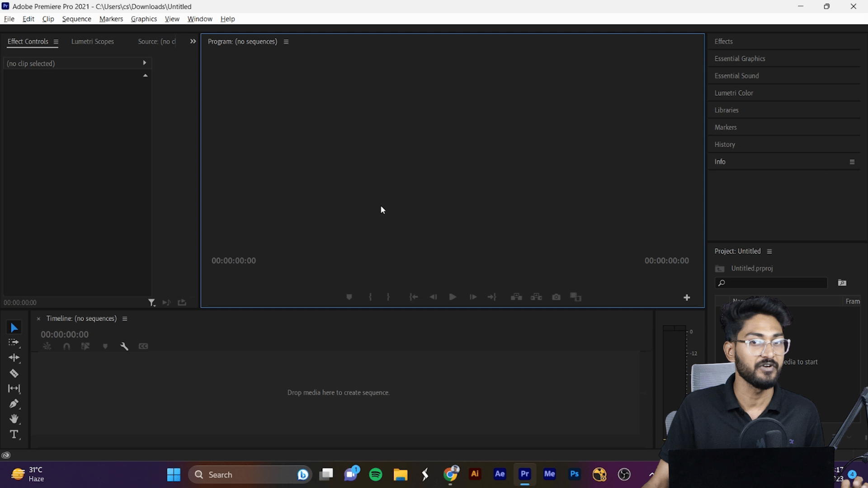Select the Track Select Forward tool

pyautogui.click(x=14, y=343)
